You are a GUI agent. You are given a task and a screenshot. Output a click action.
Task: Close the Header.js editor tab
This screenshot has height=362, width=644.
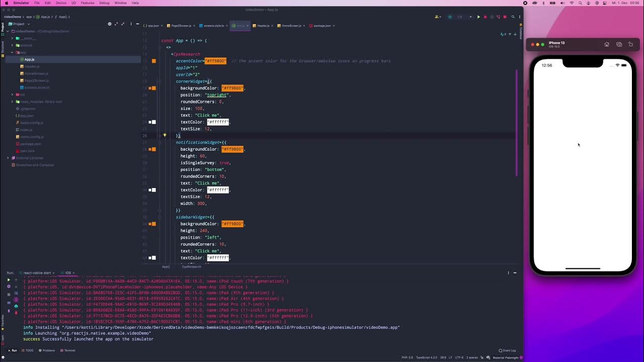pyautogui.click(x=272, y=26)
